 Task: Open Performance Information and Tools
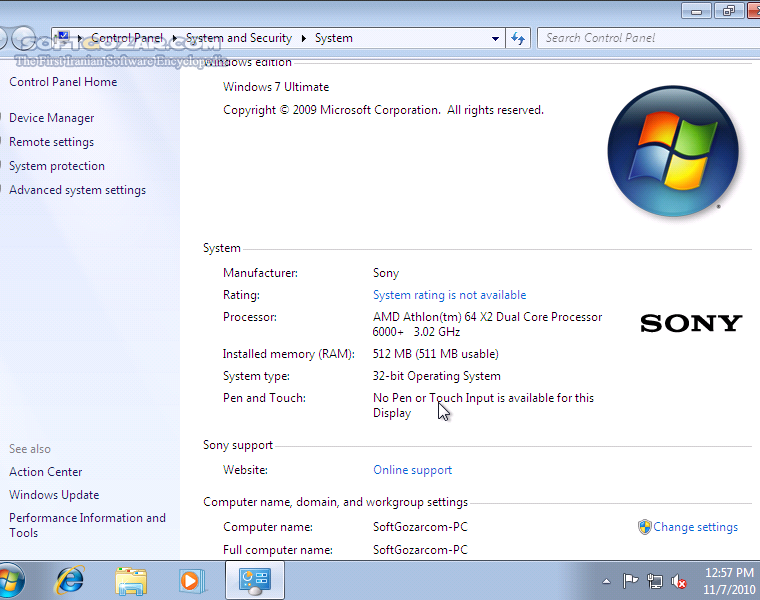87,525
